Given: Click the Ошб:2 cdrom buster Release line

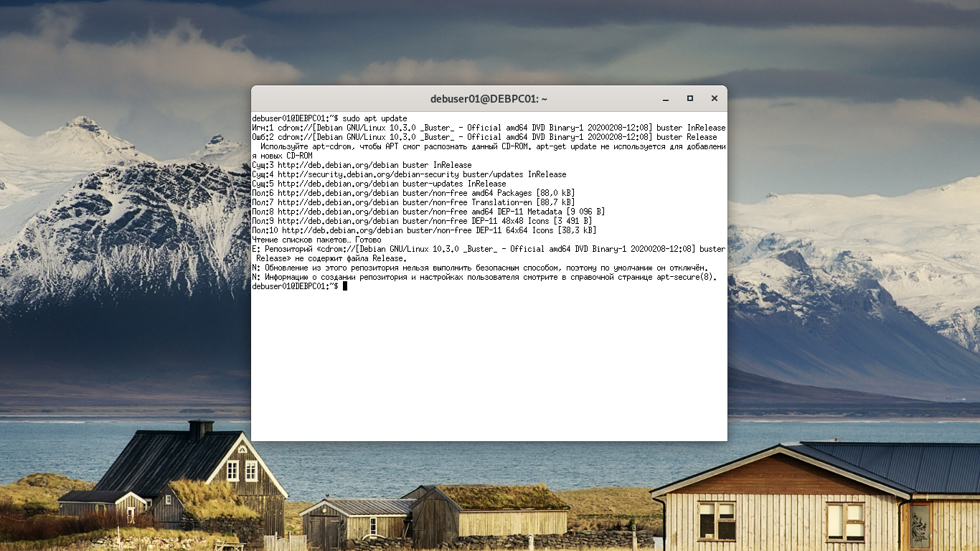Looking at the screenshot, I should tap(484, 137).
